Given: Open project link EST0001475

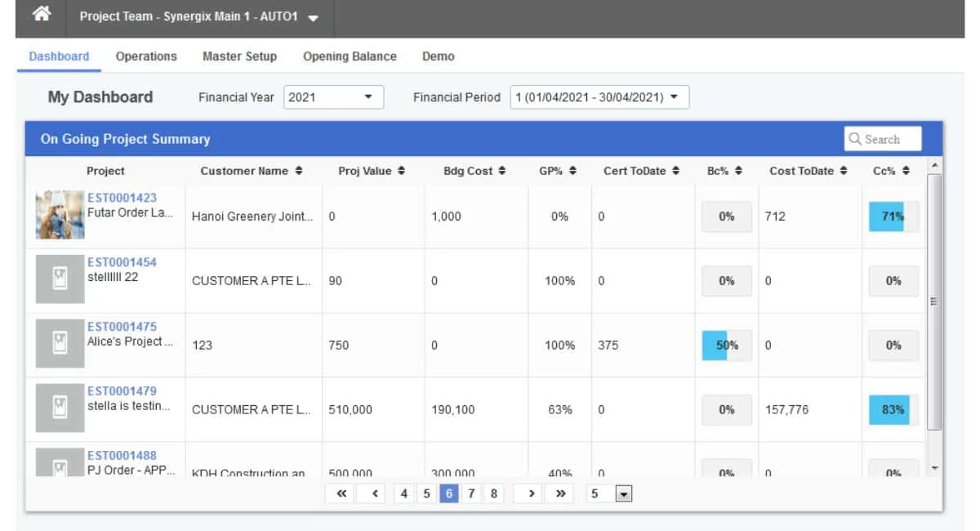Looking at the screenshot, I should (122, 327).
